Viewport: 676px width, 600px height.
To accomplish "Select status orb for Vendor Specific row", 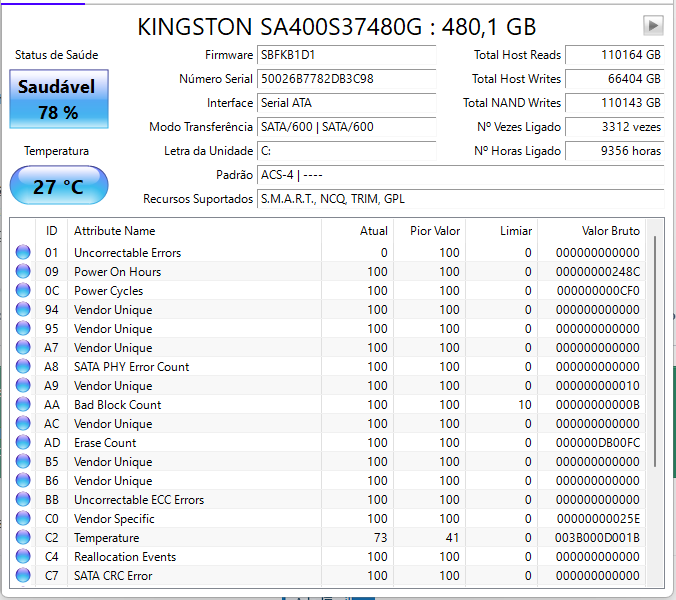I will tap(23, 518).
